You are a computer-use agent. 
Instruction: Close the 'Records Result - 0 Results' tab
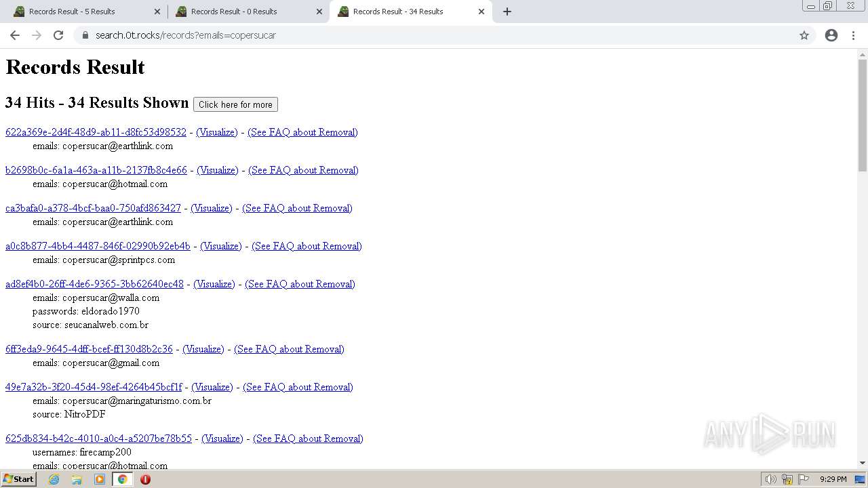point(319,12)
